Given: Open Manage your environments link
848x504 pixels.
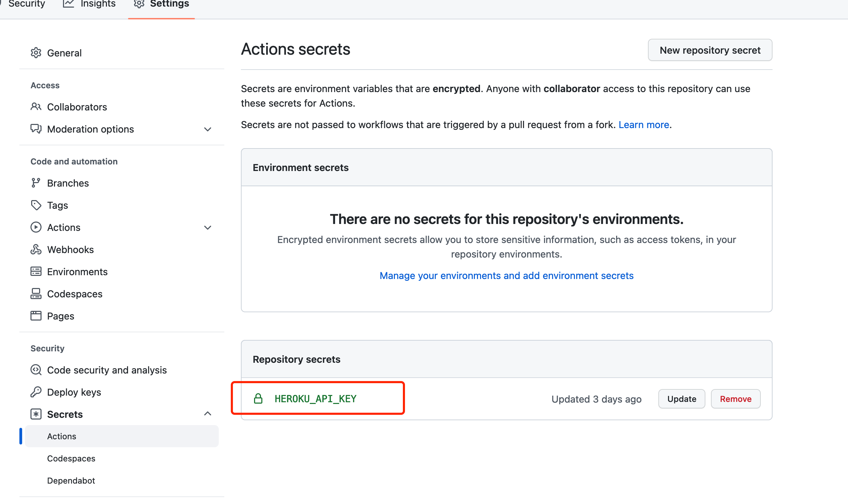Looking at the screenshot, I should 506,276.
